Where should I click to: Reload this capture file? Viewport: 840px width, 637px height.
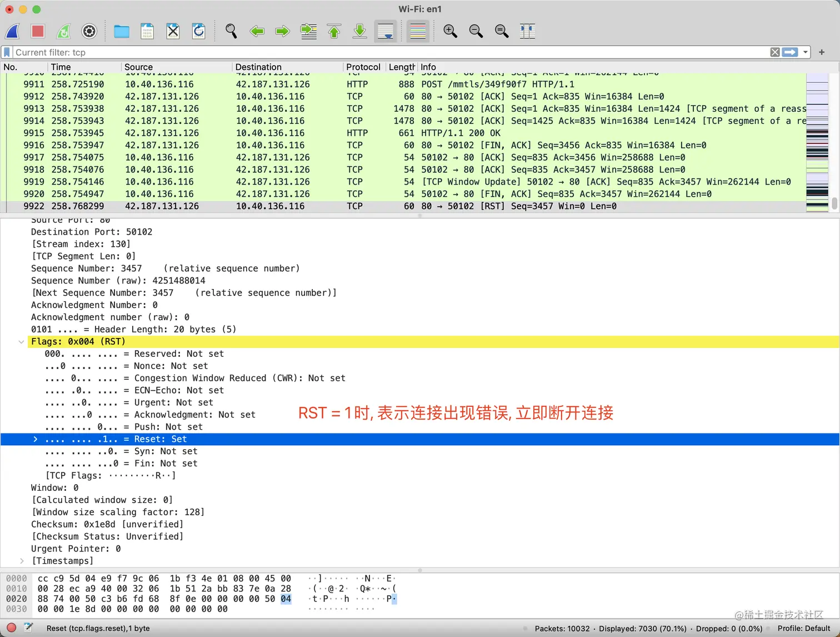[198, 31]
